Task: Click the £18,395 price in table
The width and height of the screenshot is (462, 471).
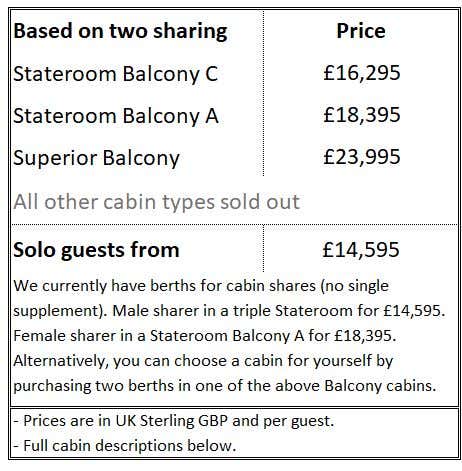Action: pyautogui.click(x=362, y=115)
